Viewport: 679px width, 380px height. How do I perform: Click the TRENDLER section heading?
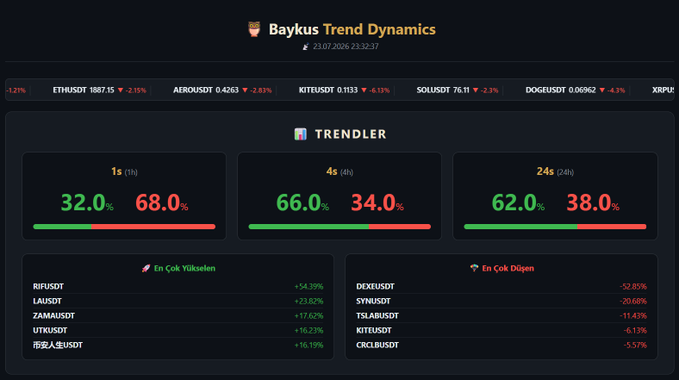[x=350, y=134]
